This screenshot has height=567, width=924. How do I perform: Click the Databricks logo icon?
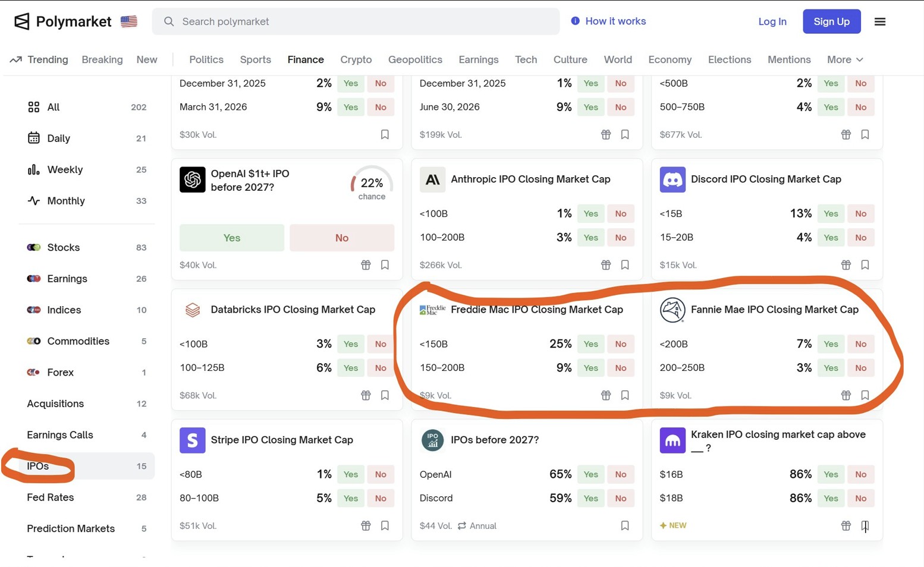pyautogui.click(x=193, y=310)
